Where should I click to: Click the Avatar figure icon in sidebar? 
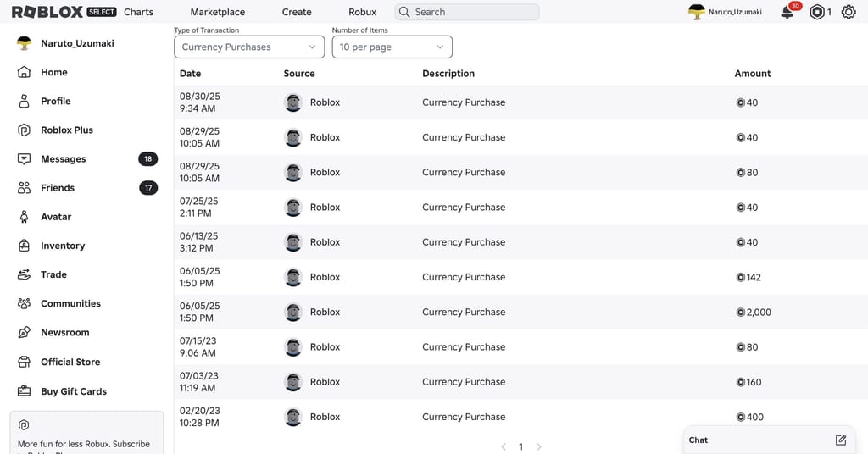pos(24,217)
